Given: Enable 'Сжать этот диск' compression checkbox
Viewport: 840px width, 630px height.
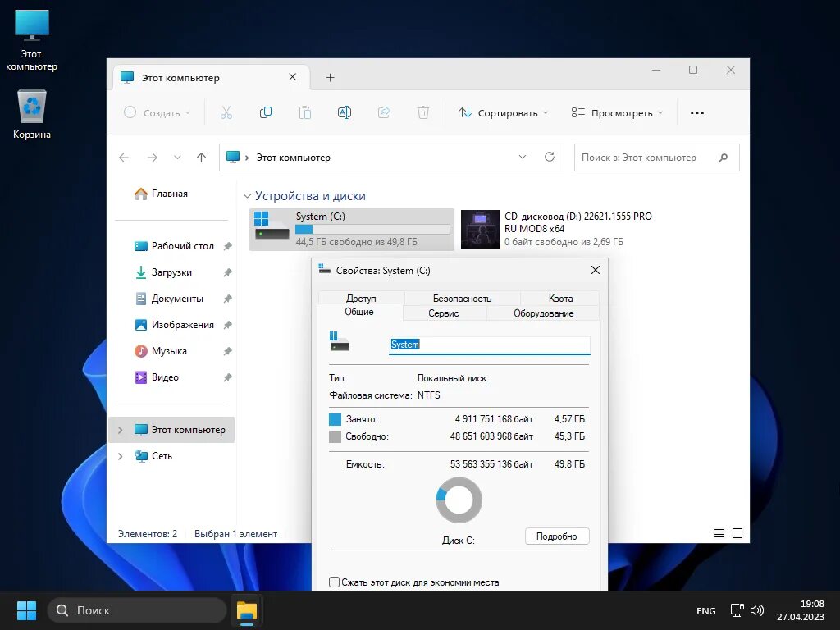Looking at the screenshot, I should [x=335, y=582].
